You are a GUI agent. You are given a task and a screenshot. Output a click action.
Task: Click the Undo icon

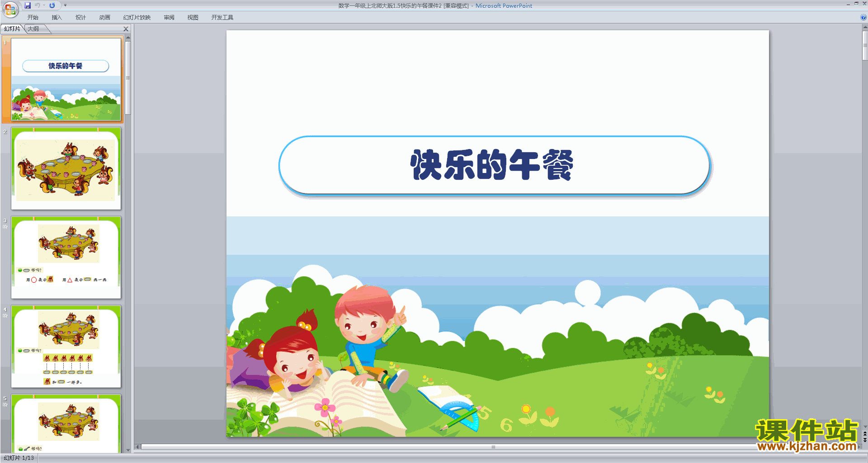38,5
